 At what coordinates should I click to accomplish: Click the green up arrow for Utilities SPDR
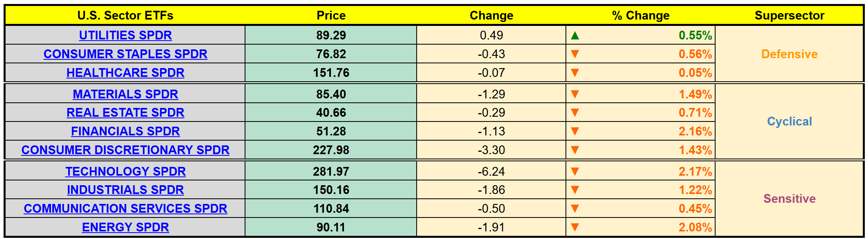(575, 35)
